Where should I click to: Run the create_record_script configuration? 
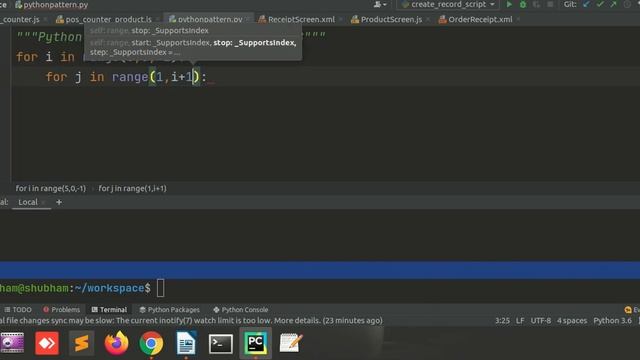509,4
